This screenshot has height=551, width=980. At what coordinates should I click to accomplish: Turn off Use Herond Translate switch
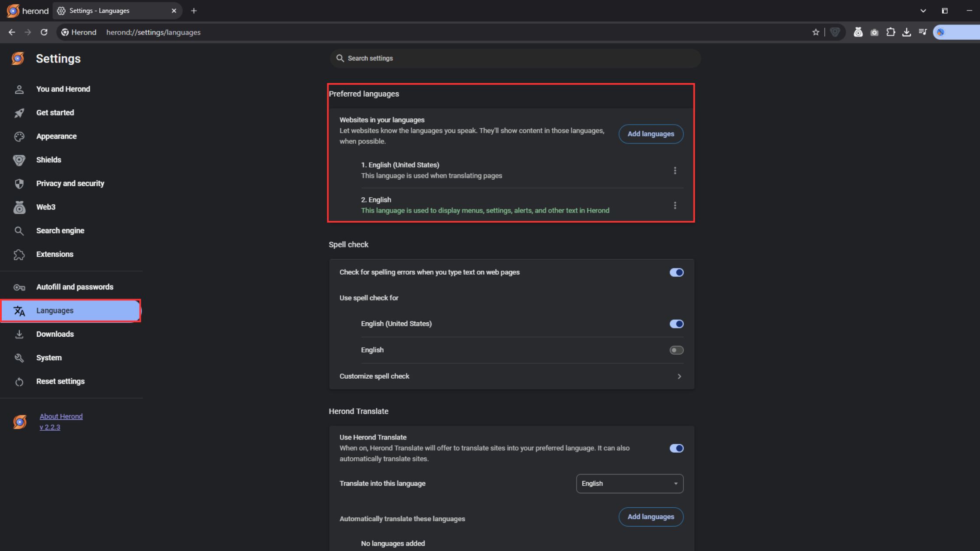click(676, 448)
